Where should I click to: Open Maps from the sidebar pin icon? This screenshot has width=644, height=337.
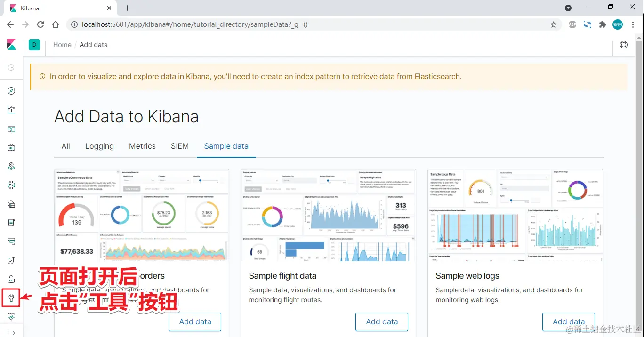coord(11,166)
